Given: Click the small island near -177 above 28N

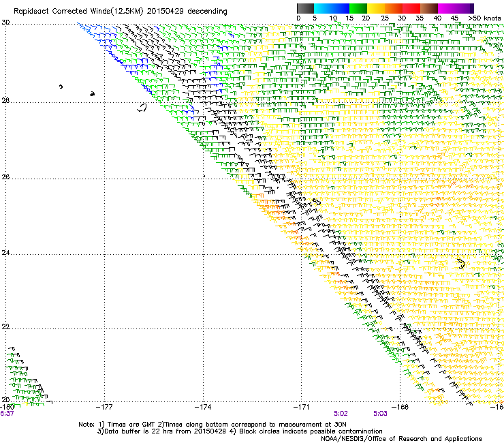Looking at the screenshot, I should coord(92,93).
